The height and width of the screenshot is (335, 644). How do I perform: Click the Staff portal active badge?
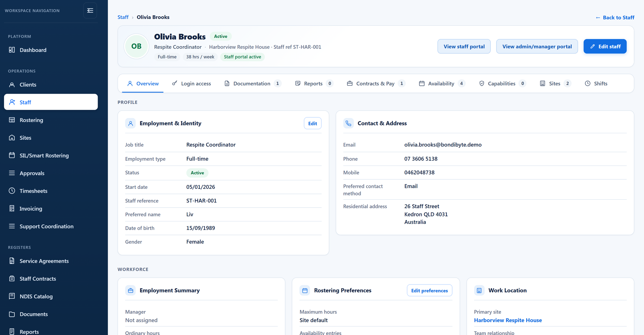242,57
